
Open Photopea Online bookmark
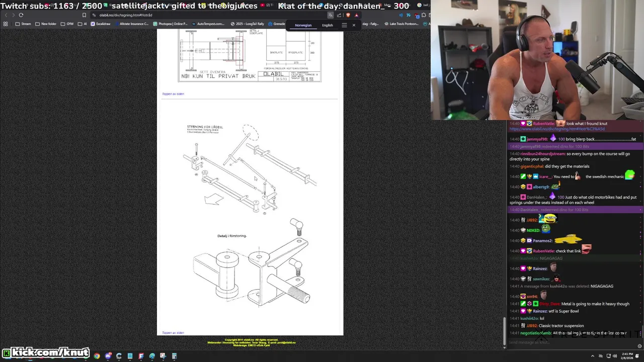point(170,24)
